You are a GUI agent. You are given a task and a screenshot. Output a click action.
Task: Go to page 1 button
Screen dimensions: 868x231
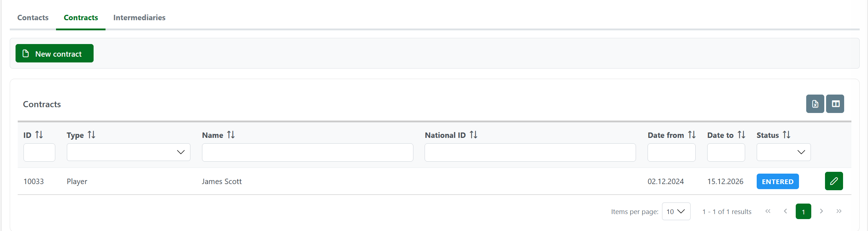(x=803, y=212)
